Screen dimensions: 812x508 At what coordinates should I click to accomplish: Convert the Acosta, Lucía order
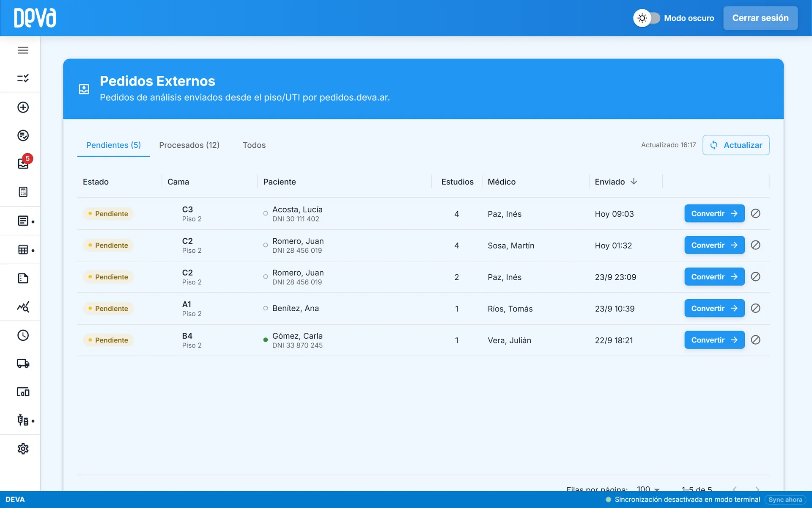[x=714, y=213]
